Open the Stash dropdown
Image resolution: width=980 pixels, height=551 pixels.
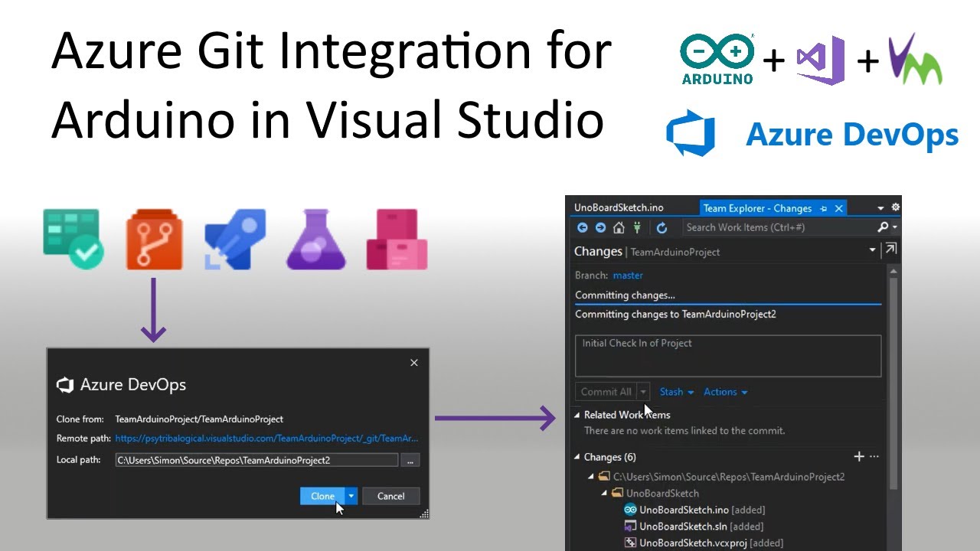[672, 391]
